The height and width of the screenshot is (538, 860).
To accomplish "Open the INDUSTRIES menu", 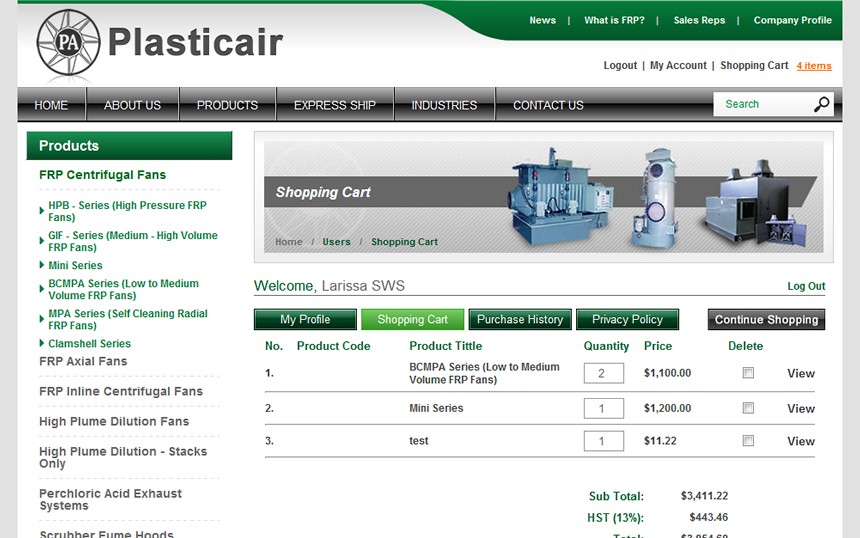I will click(444, 105).
